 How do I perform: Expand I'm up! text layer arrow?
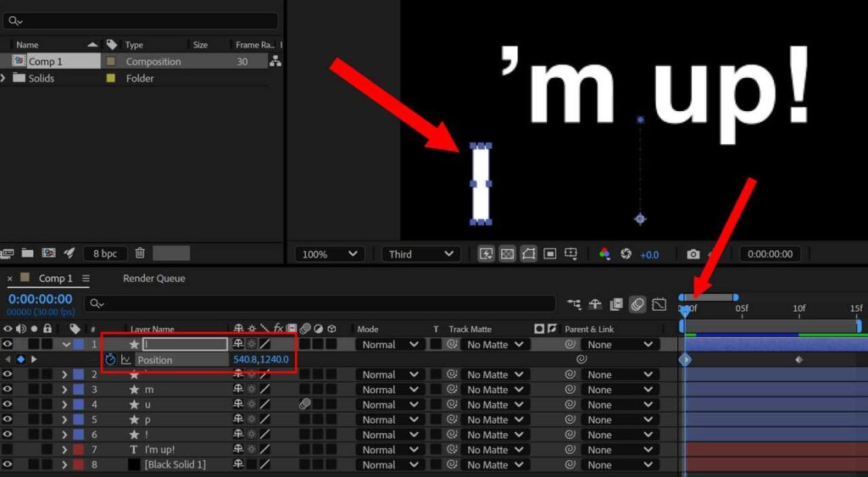point(64,450)
